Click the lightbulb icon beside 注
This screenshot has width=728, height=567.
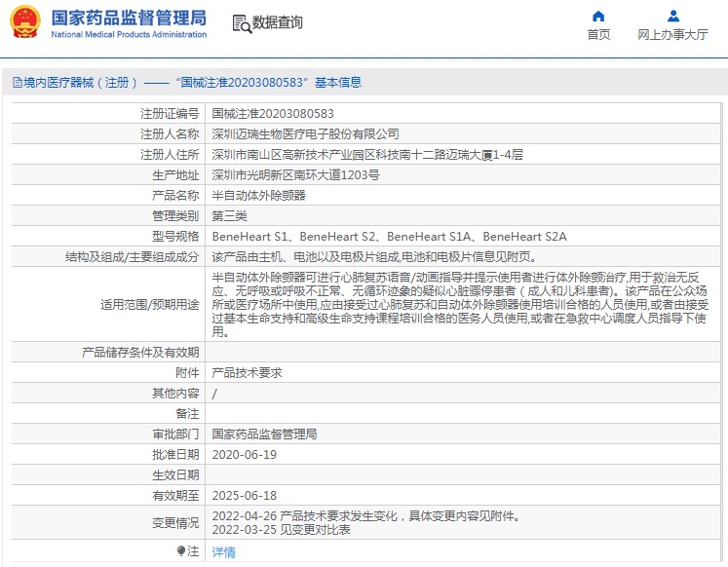180,550
